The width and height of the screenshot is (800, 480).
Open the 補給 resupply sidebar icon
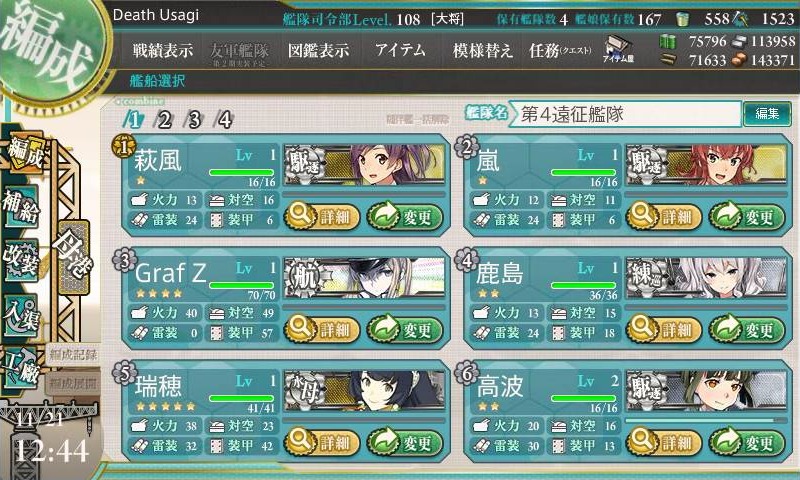pyautogui.click(x=21, y=208)
